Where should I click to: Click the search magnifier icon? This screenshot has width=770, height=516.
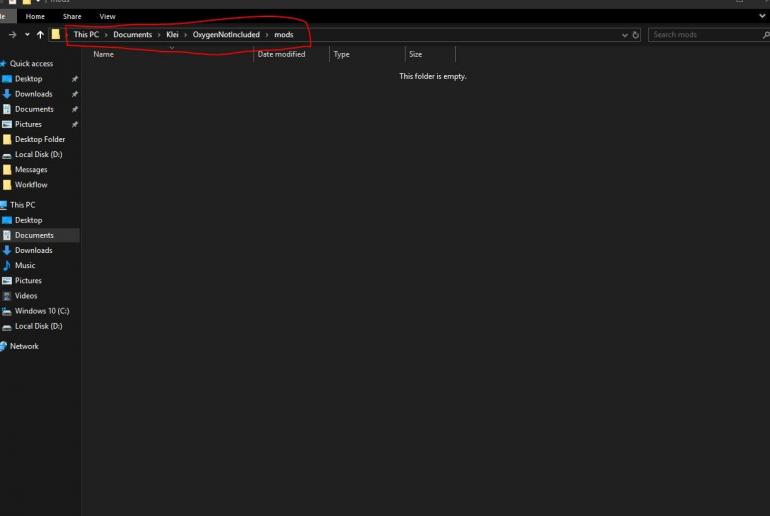point(765,35)
